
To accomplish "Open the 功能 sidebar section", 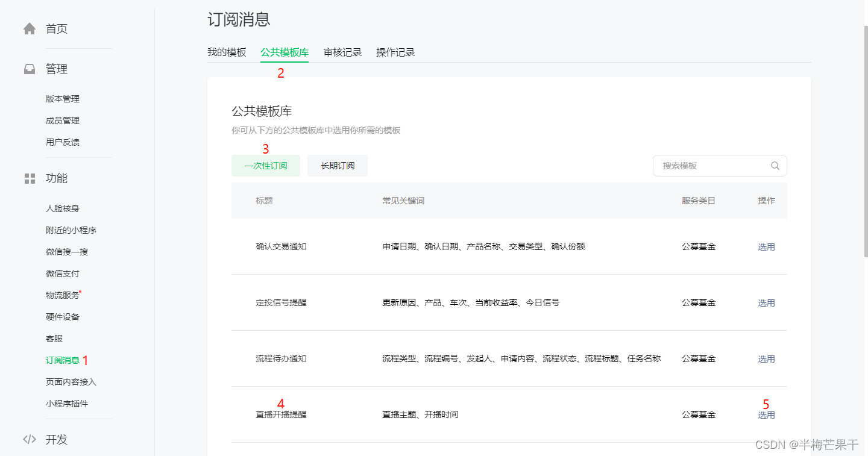I will [57, 178].
